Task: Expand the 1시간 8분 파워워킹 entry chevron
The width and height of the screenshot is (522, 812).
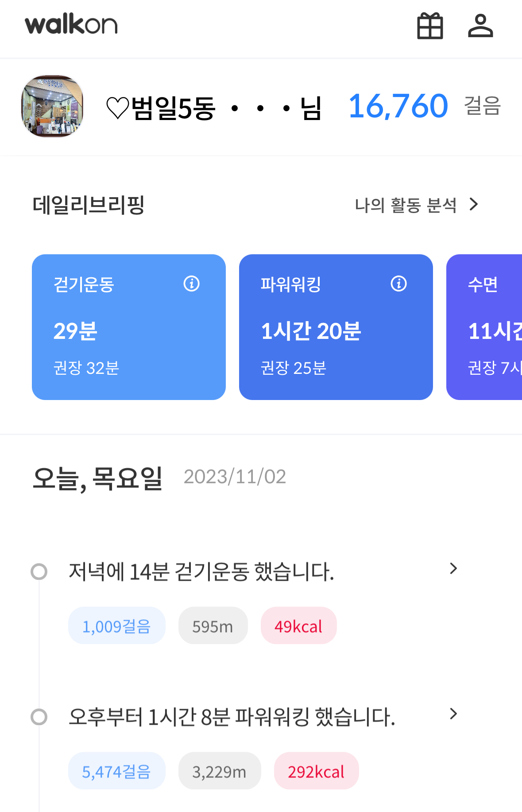Action: (x=453, y=714)
